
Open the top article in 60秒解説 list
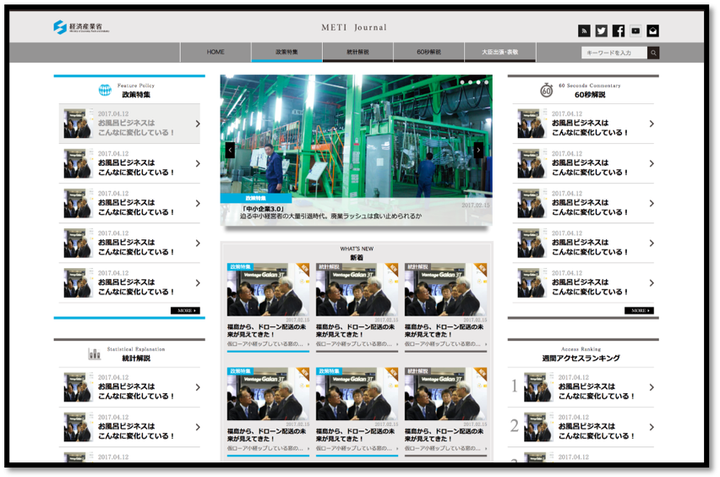(583, 123)
